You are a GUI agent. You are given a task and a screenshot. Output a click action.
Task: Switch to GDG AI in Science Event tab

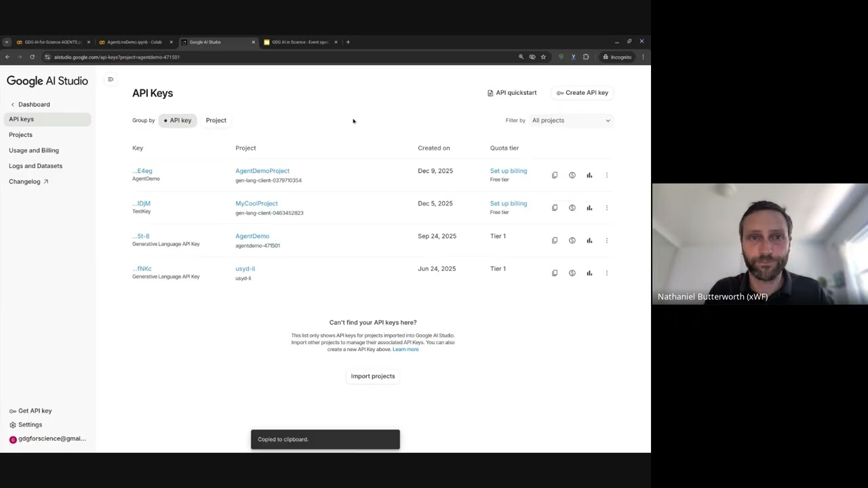(300, 42)
